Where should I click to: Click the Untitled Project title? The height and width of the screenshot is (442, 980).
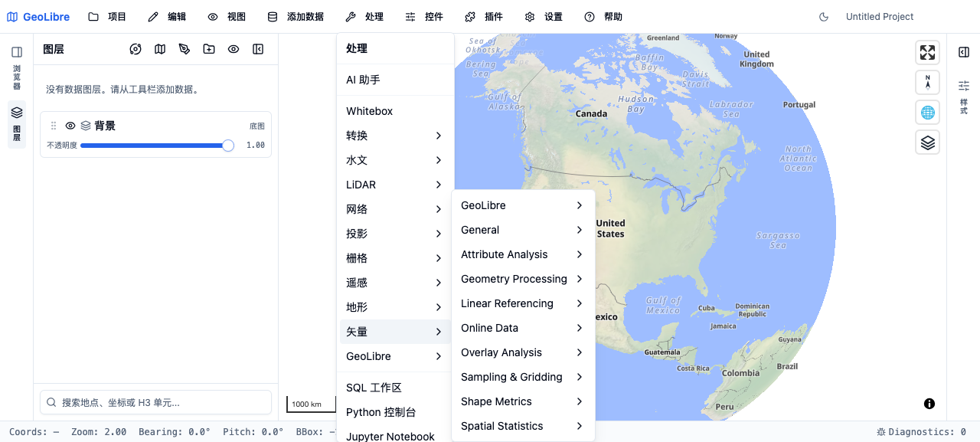pyautogui.click(x=880, y=17)
